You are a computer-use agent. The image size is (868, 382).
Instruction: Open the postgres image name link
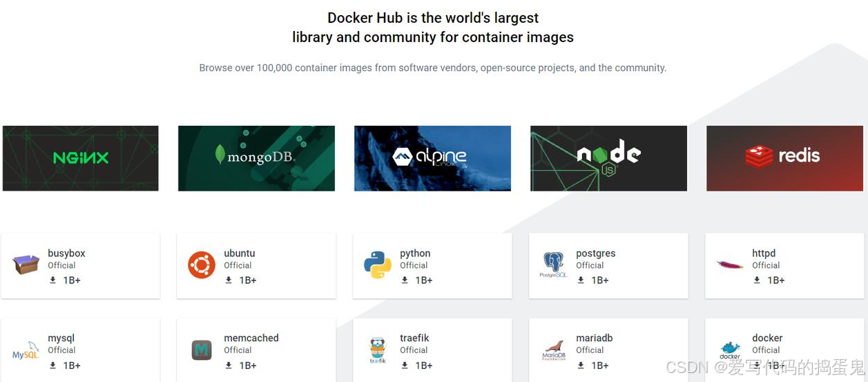(596, 254)
